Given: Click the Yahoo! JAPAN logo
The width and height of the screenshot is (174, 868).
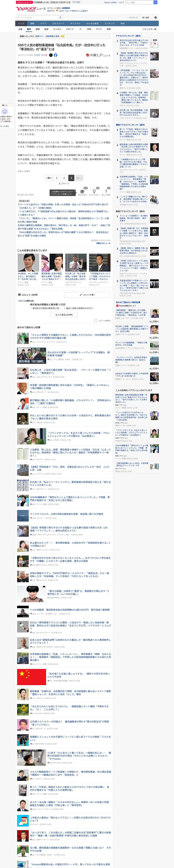Looking at the screenshot, I should point(25,9).
